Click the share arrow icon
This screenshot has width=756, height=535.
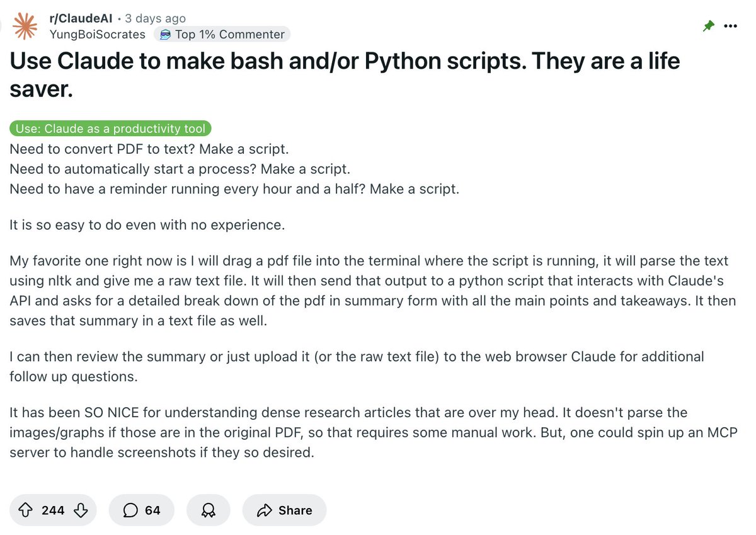[x=265, y=510]
